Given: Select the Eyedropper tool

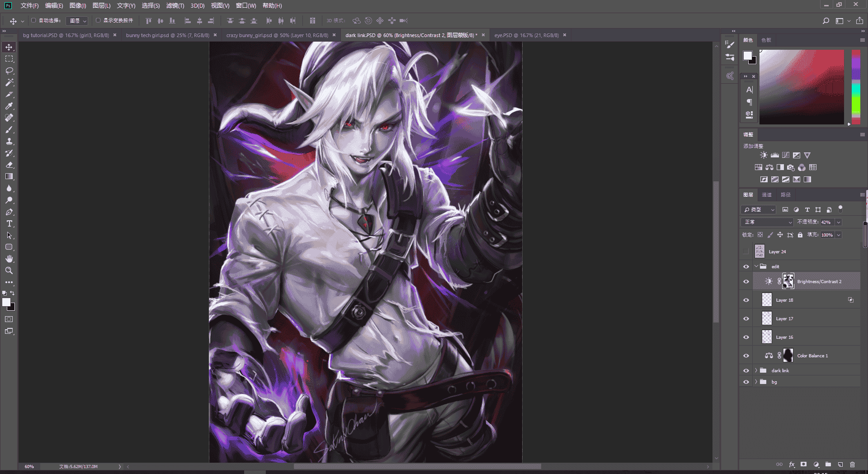Looking at the screenshot, I should [x=9, y=106].
